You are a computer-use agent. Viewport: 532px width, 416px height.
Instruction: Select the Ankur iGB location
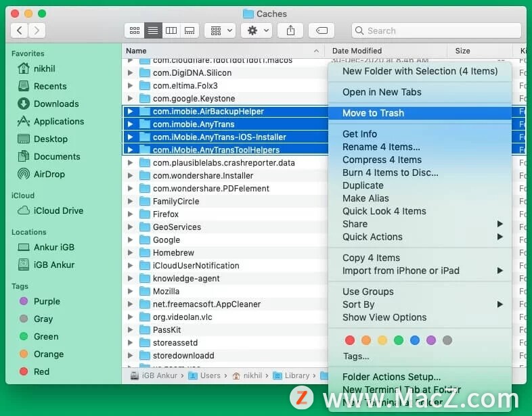[46, 247]
